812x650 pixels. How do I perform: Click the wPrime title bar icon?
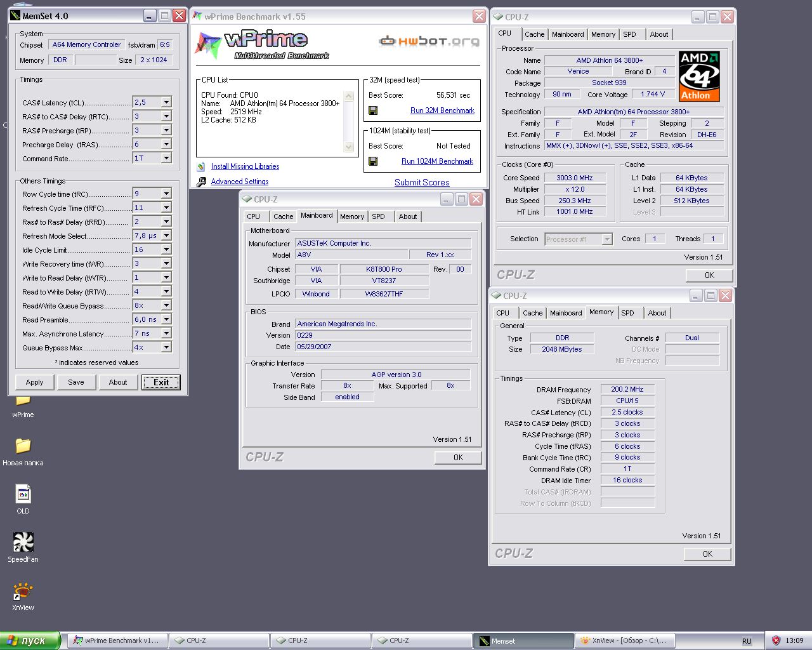pos(197,17)
